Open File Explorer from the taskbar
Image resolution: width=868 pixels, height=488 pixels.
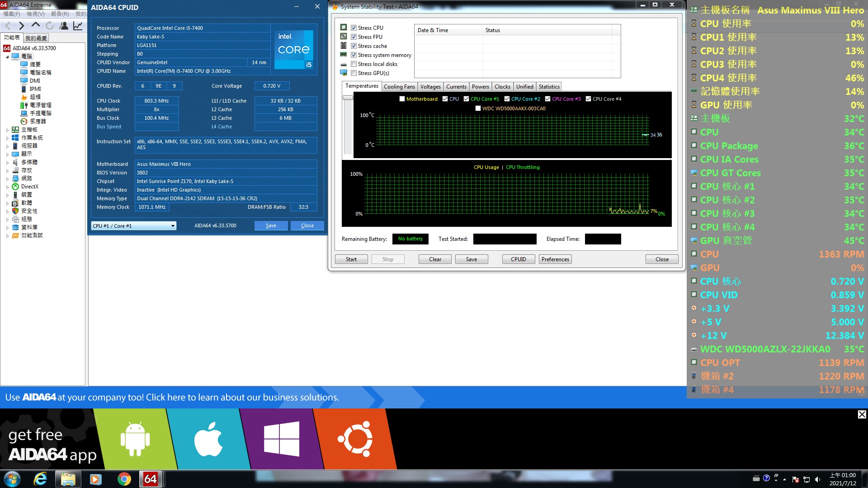coord(68,479)
